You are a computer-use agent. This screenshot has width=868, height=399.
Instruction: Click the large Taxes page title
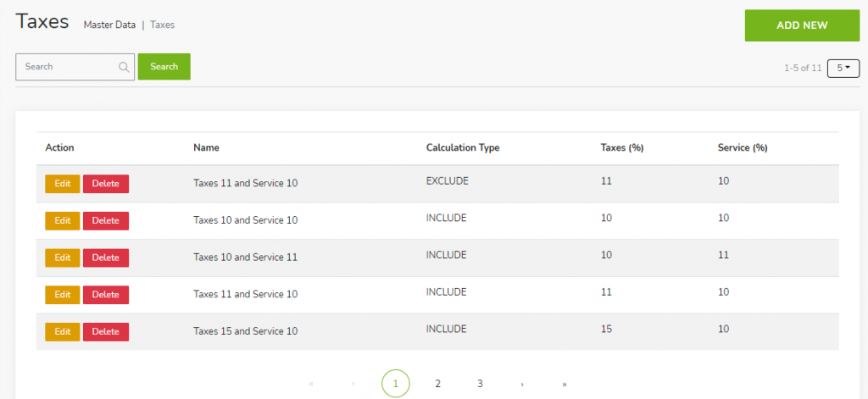[x=42, y=22]
